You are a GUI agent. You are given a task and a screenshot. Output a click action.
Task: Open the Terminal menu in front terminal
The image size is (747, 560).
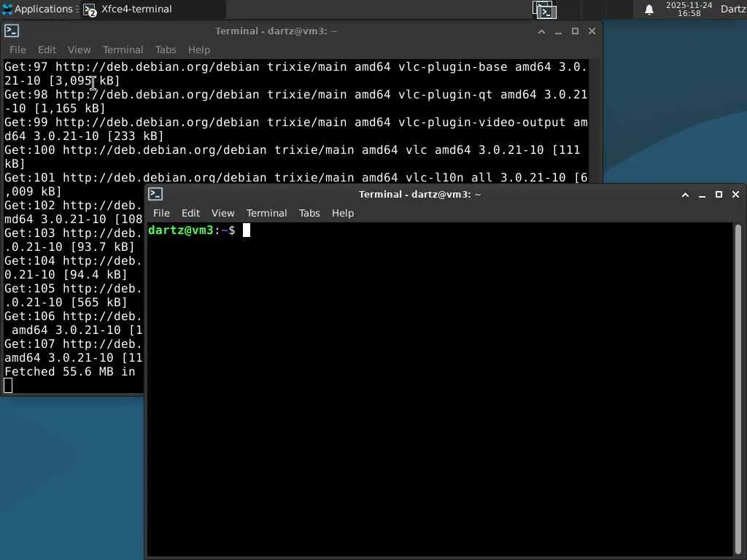pyautogui.click(x=266, y=213)
